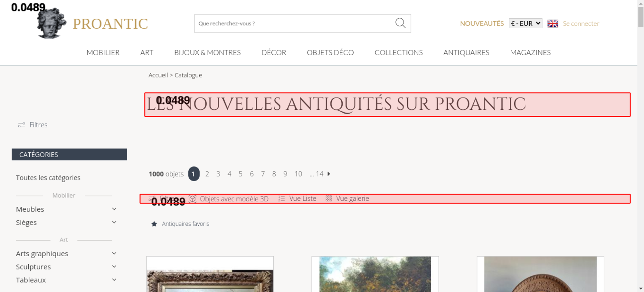
Task: Open the sidebar Filtres sliders icon
Action: (x=22, y=125)
